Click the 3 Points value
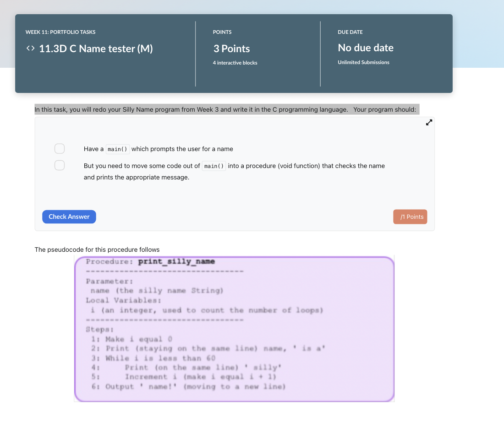Image resolution: width=504 pixels, height=423 pixels. [231, 49]
